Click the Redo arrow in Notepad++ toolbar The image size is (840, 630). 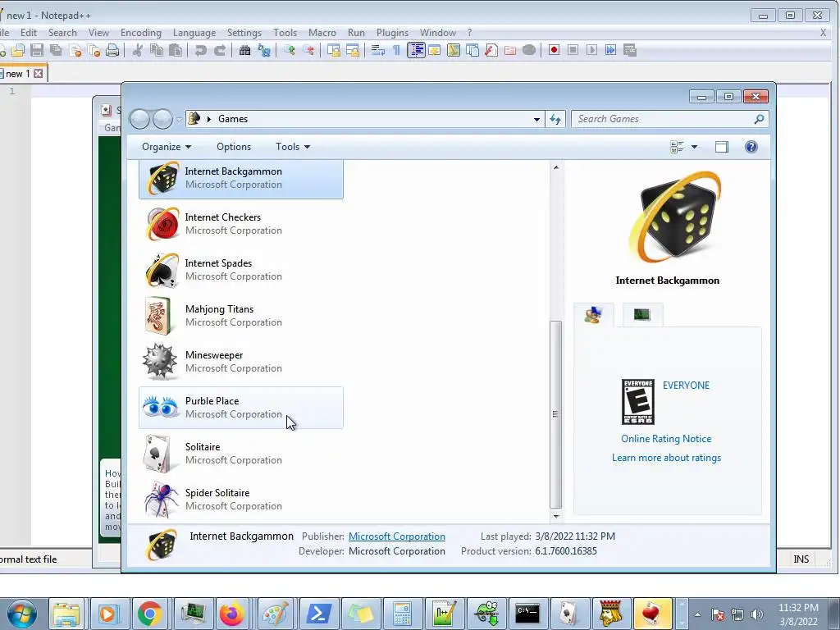tap(220, 50)
